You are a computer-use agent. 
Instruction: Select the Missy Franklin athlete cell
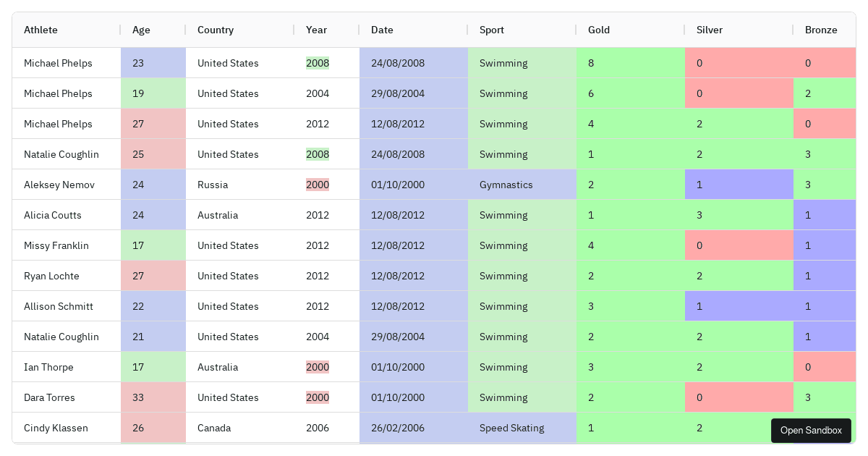56,245
